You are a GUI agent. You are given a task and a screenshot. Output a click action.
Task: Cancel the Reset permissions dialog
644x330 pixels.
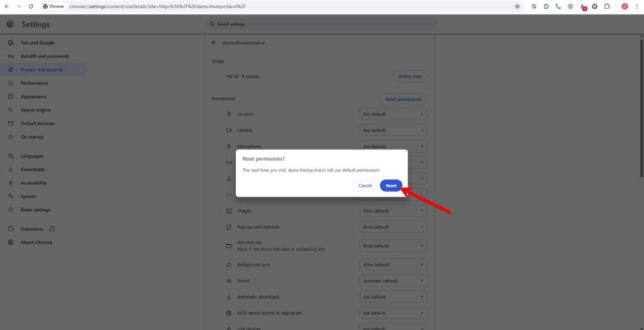coord(365,185)
